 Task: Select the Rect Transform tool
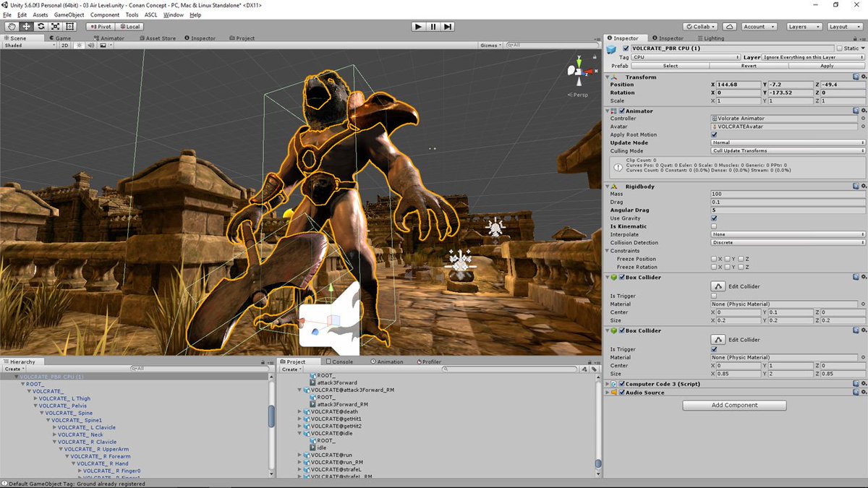pos(69,27)
